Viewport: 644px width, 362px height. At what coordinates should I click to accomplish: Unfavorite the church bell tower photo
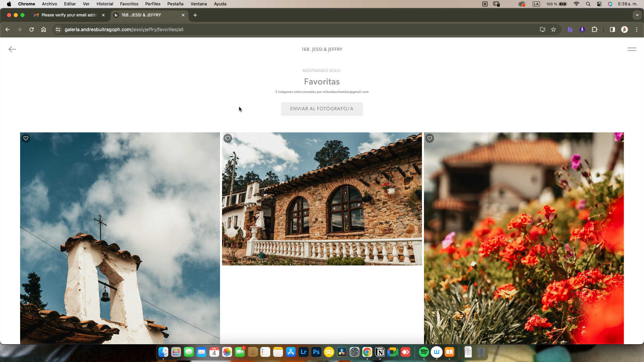click(x=26, y=138)
